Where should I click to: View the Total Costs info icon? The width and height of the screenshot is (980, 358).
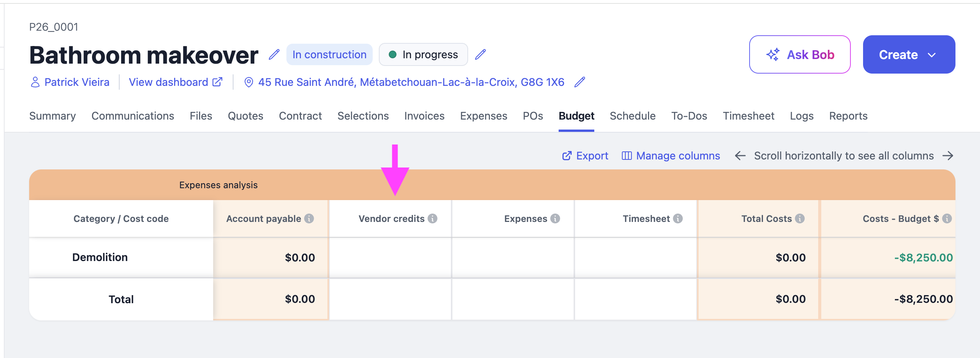tap(800, 218)
